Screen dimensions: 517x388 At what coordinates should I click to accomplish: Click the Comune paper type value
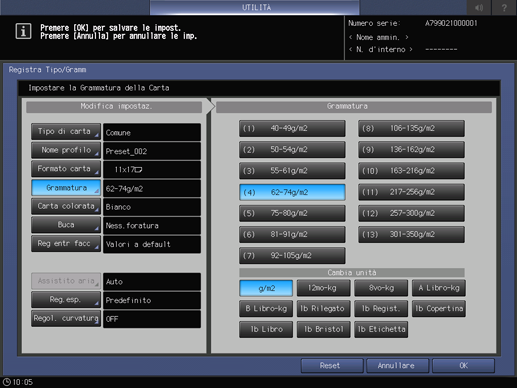[152, 132]
